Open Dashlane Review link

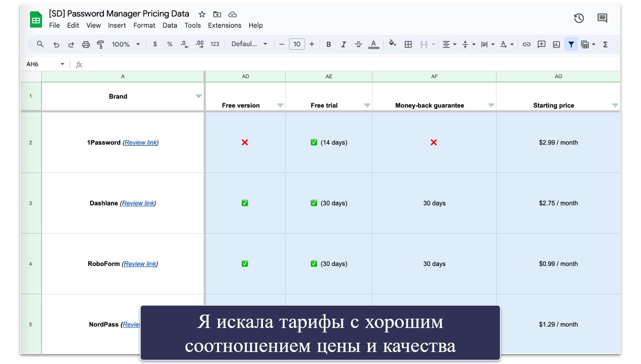pyautogui.click(x=138, y=203)
